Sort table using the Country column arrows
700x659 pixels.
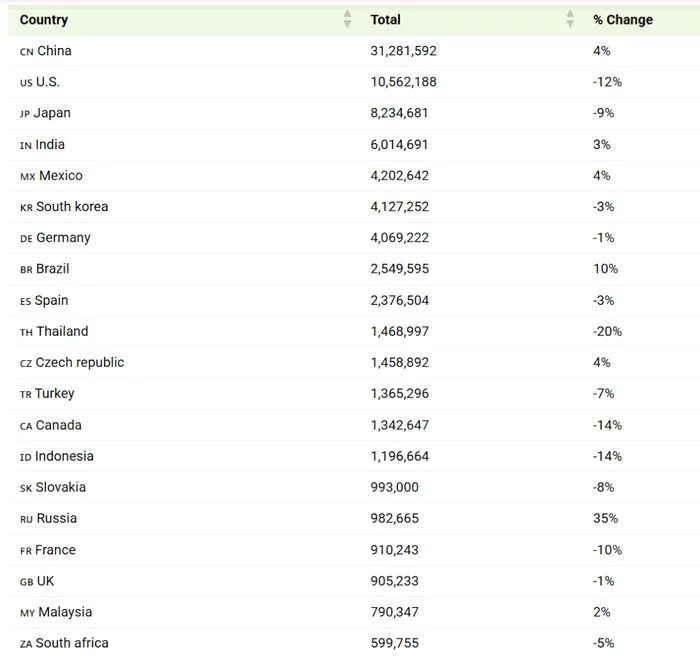[347, 19]
